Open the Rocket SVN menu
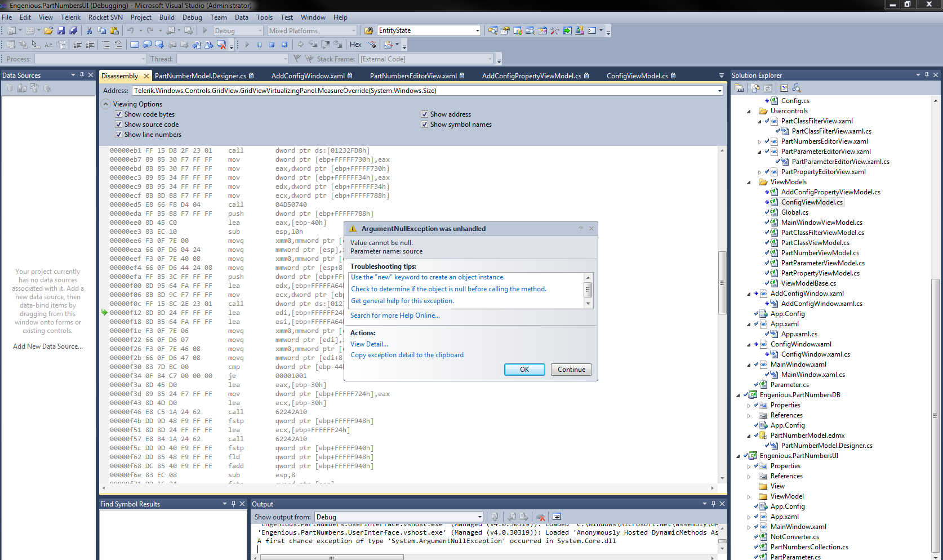The image size is (943, 560). pos(105,17)
